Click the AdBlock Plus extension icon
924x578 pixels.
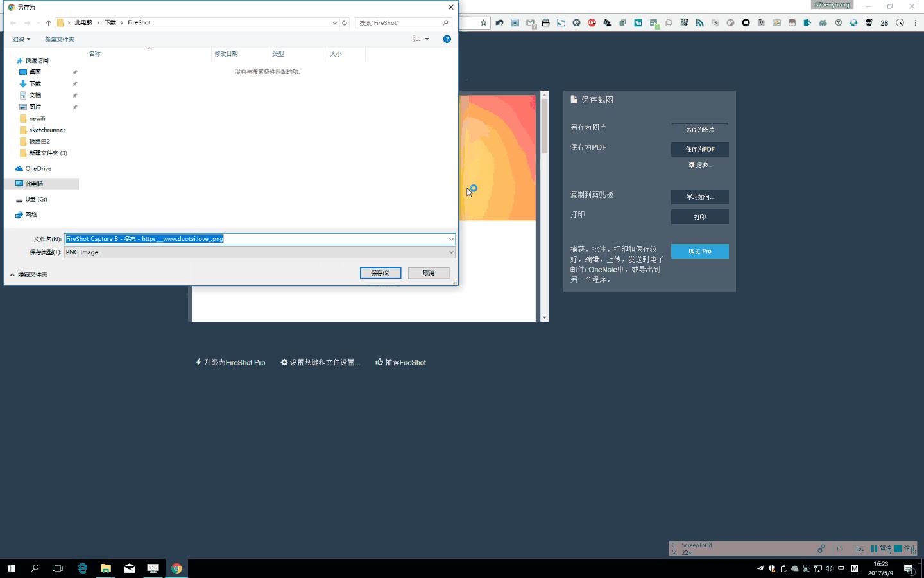pyautogui.click(x=592, y=22)
